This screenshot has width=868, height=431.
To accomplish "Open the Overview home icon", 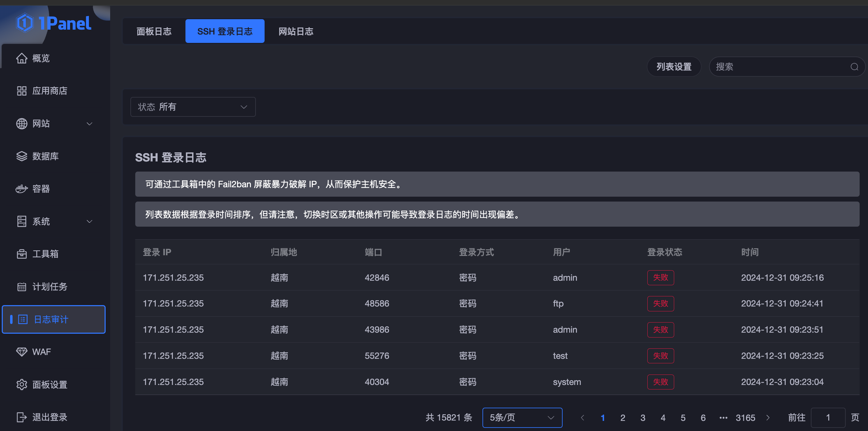I will [x=22, y=58].
